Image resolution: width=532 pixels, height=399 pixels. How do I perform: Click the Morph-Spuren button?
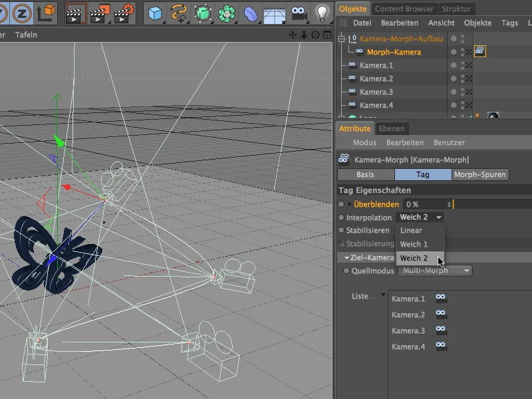coord(480,175)
